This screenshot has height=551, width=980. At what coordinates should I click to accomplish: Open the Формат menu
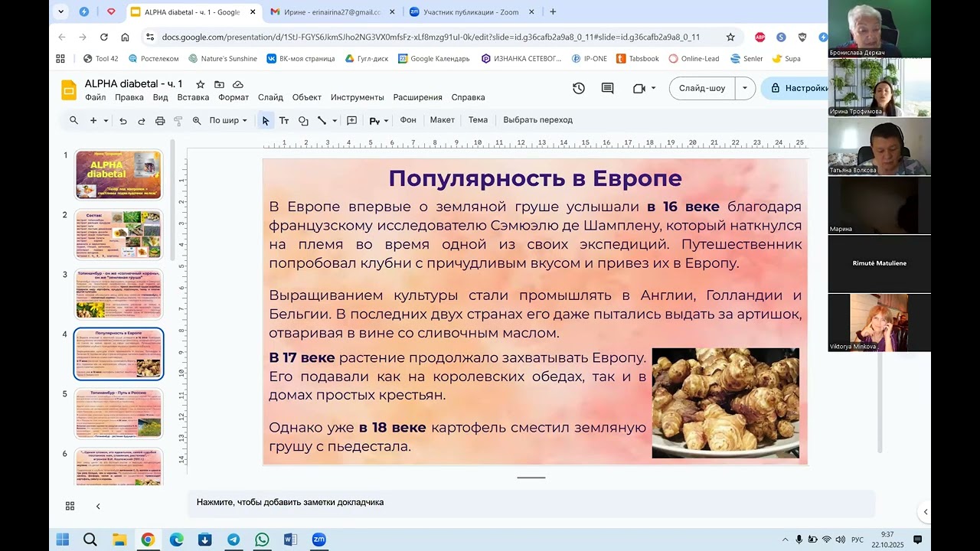click(x=234, y=97)
